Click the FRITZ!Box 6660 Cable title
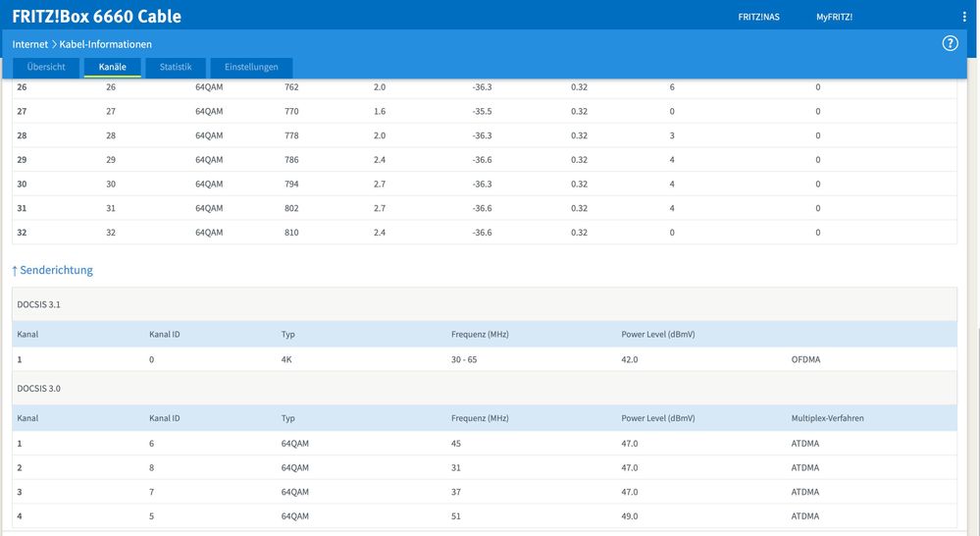Viewport: 980px width, 536px height. (96, 17)
